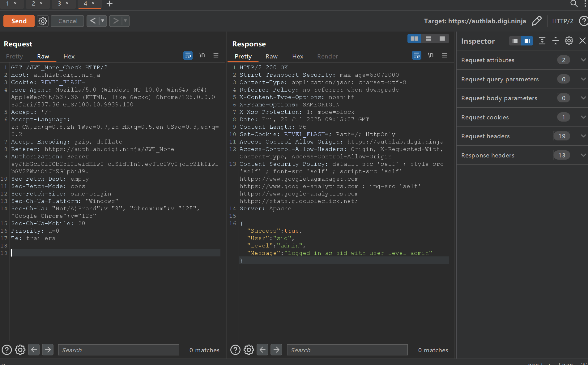Switch to Repeater tab 2
The image size is (588, 365).
[33, 3]
